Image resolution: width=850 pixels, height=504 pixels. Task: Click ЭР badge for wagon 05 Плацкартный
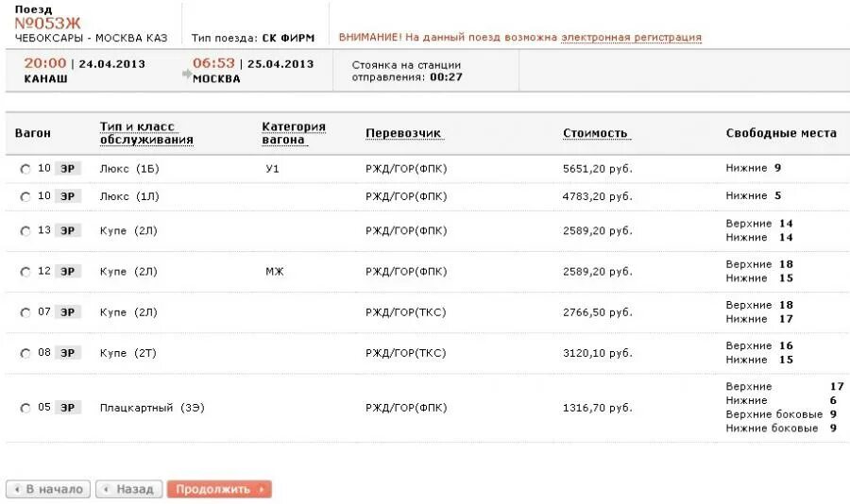tap(68, 408)
